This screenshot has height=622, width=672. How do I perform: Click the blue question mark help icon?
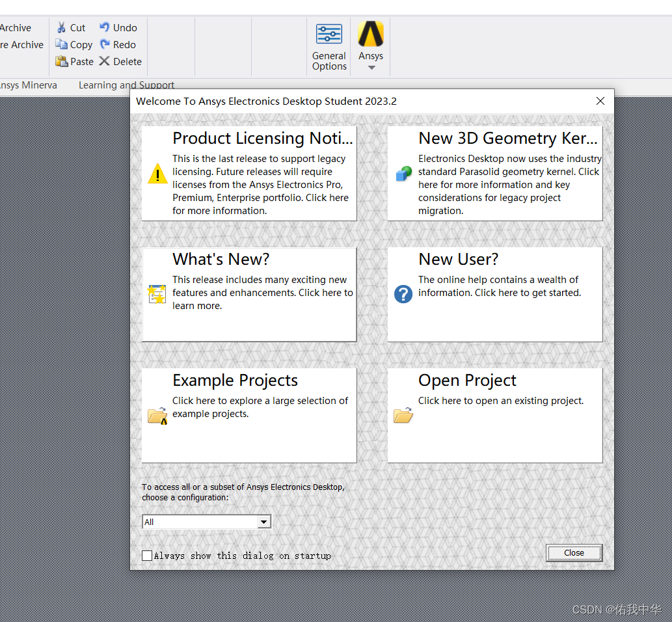403,294
